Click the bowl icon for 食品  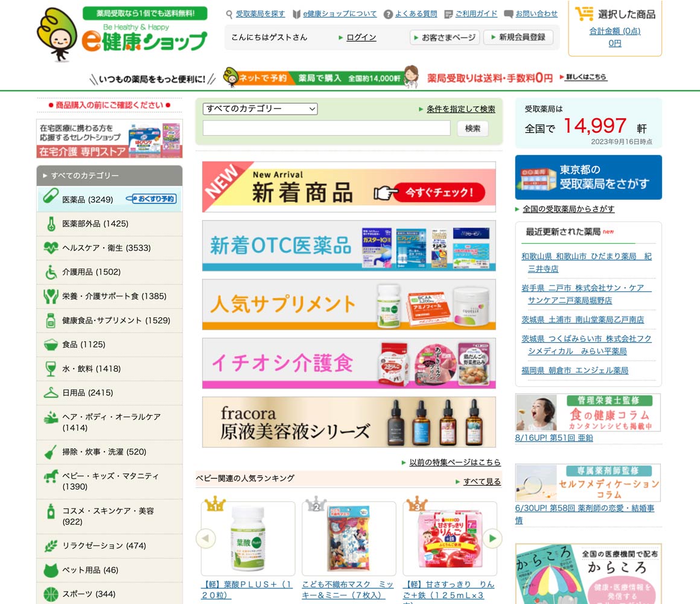tap(51, 345)
